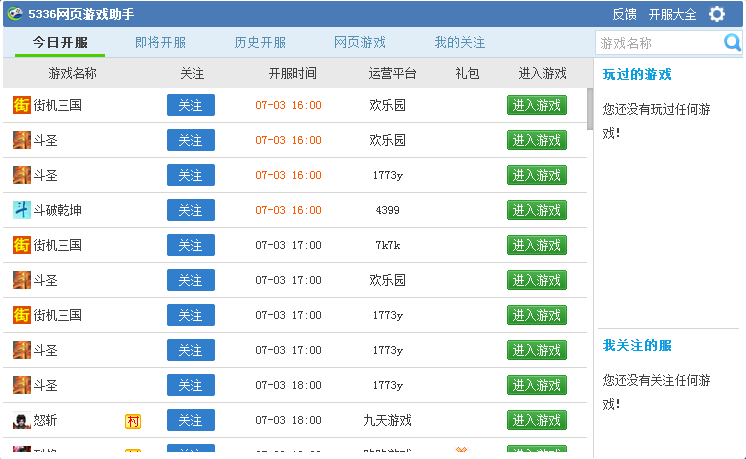Open the settings gear in title bar
The height and width of the screenshot is (459, 746).
[717, 14]
